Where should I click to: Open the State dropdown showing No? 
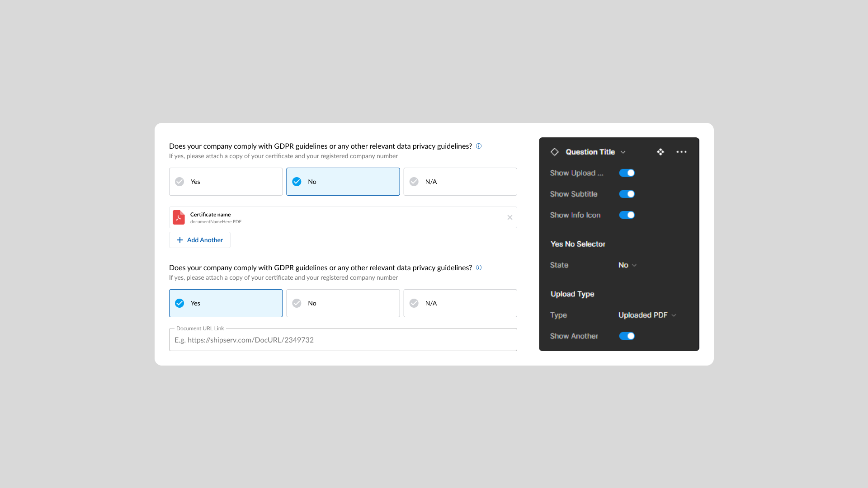tap(627, 265)
